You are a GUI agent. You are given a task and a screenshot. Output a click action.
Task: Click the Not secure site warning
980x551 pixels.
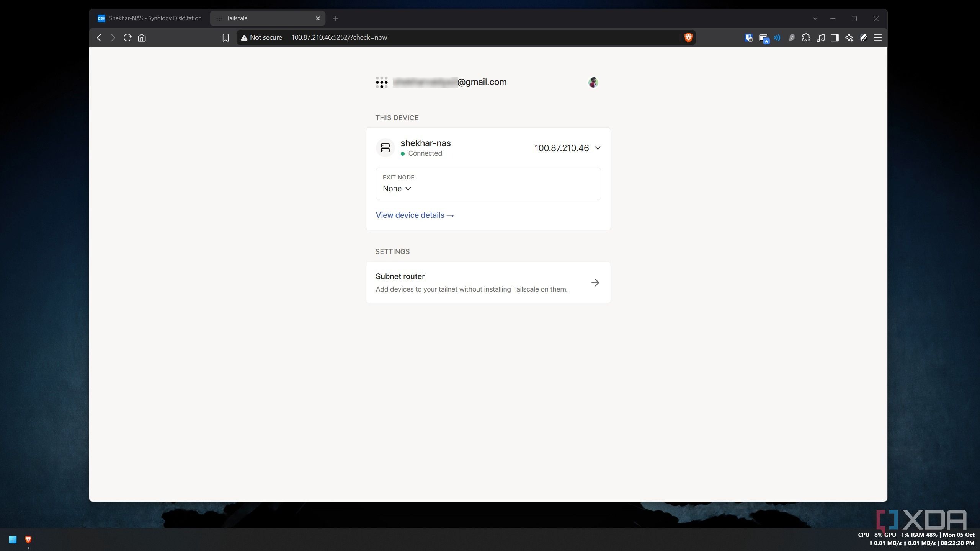tap(261, 37)
